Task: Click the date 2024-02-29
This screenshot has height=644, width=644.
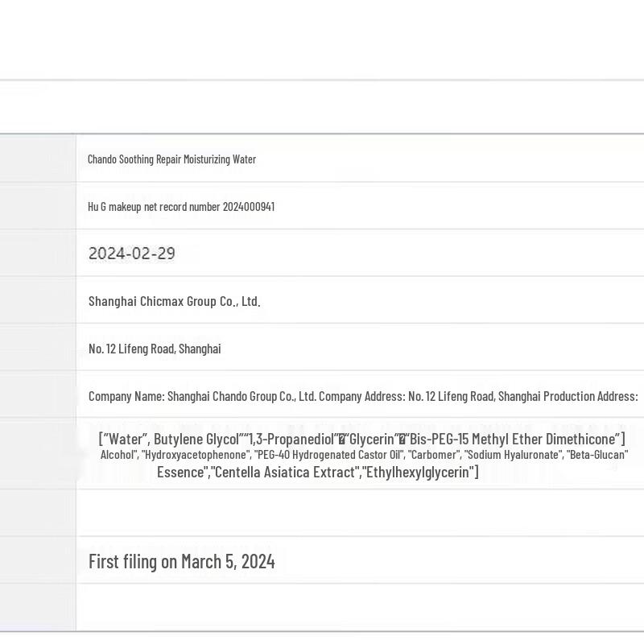Action: pos(132,254)
